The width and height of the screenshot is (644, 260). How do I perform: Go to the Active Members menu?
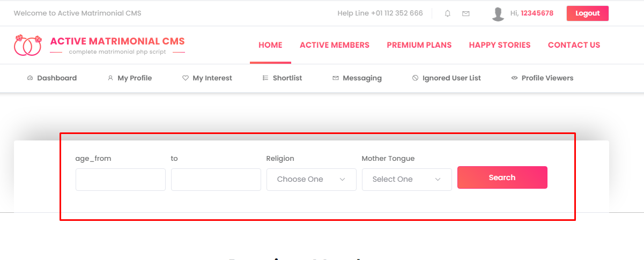click(335, 45)
